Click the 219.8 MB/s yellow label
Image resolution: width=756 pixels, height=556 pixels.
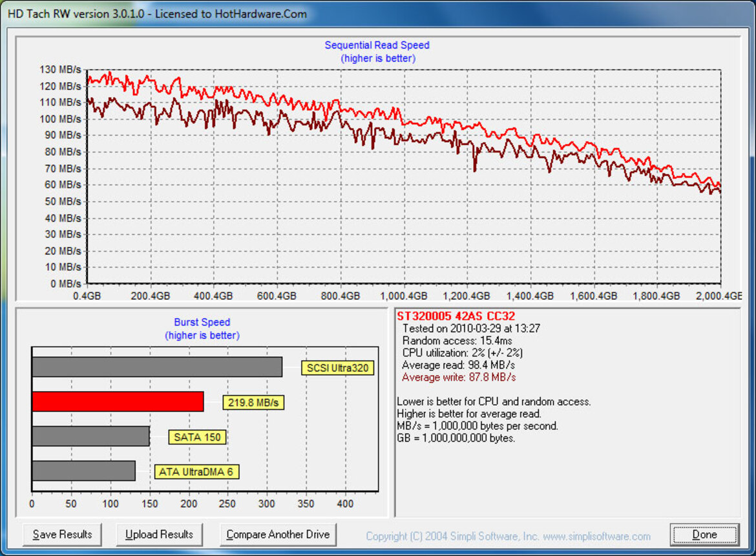[253, 403]
